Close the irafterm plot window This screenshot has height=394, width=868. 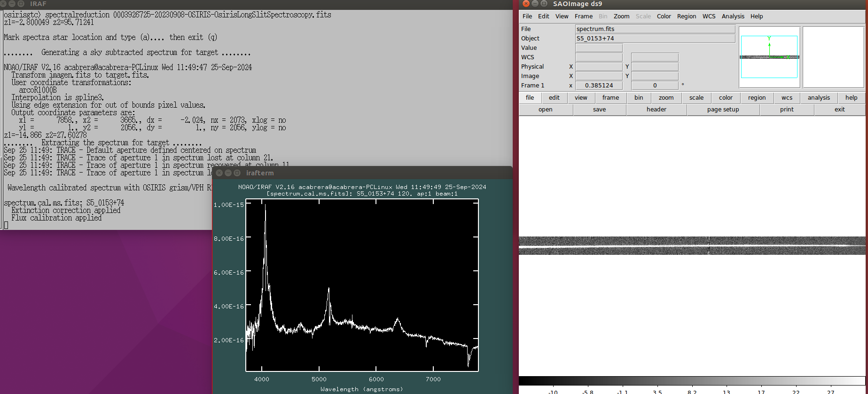click(x=219, y=173)
